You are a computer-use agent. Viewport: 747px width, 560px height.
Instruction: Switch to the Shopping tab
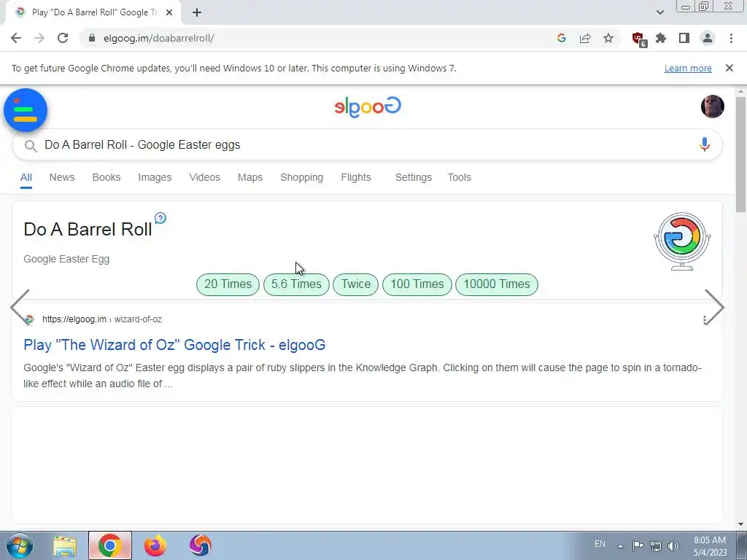[x=301, y=177]
